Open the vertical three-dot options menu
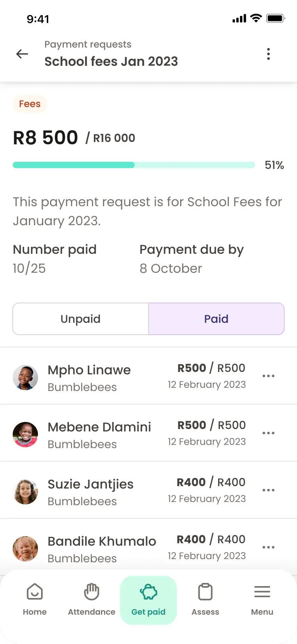Image resolution: width=297 pixels, height=644 pixels. click(x=268, y=54)
